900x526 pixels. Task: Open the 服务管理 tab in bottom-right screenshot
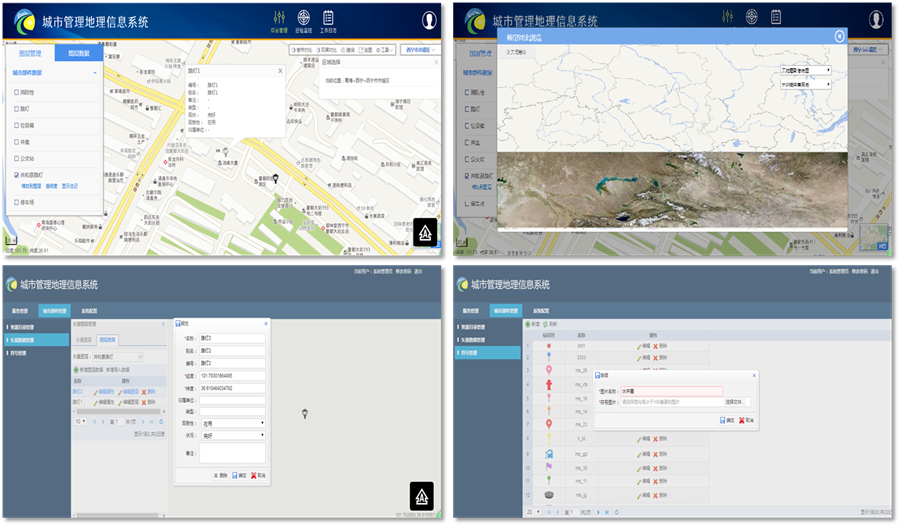click(x=471, y=311)
